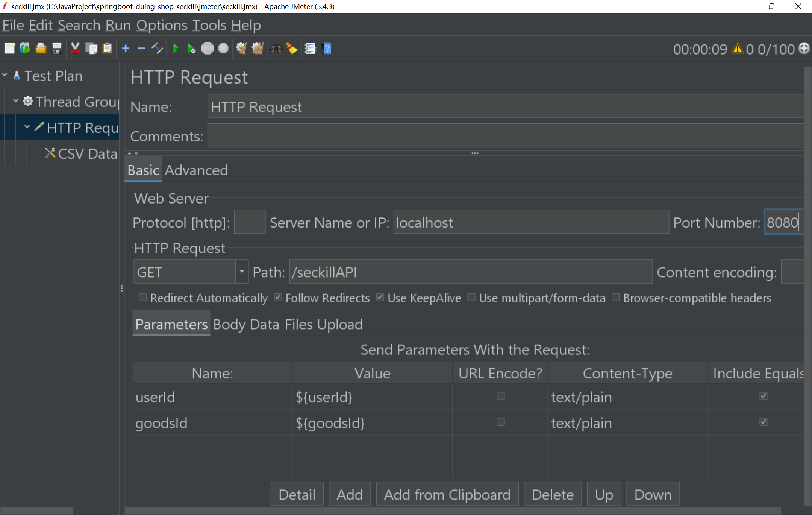
Task: Switch to the Files Upload tab
Action: 324,324
